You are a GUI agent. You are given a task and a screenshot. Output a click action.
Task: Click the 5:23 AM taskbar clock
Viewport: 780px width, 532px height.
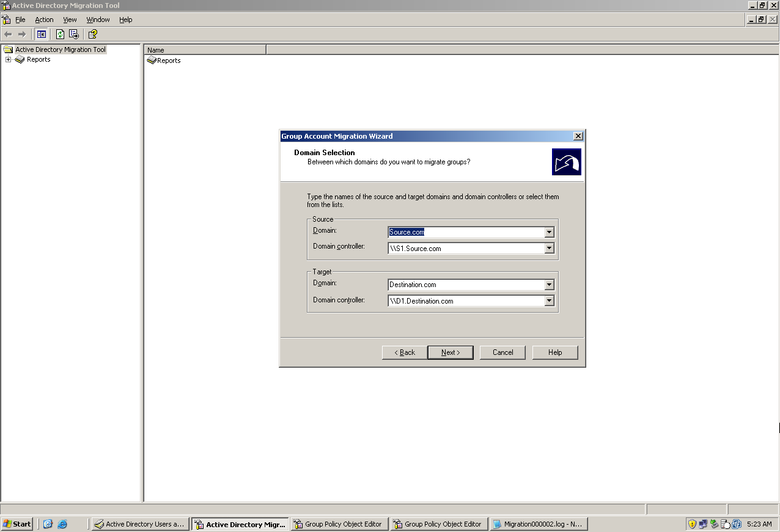tap(759, 524)
